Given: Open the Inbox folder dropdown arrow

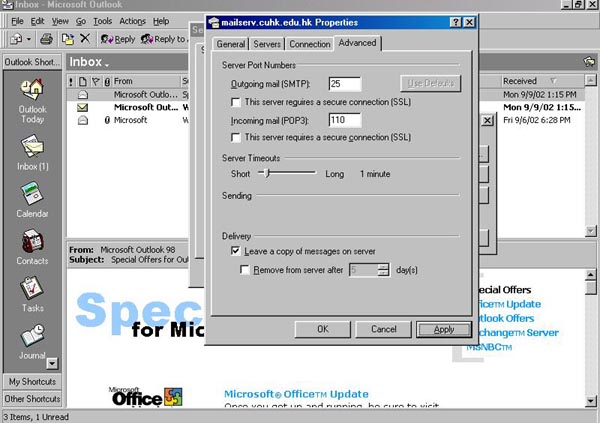Looking at the screenshot, I should click(x=107, y=64).
